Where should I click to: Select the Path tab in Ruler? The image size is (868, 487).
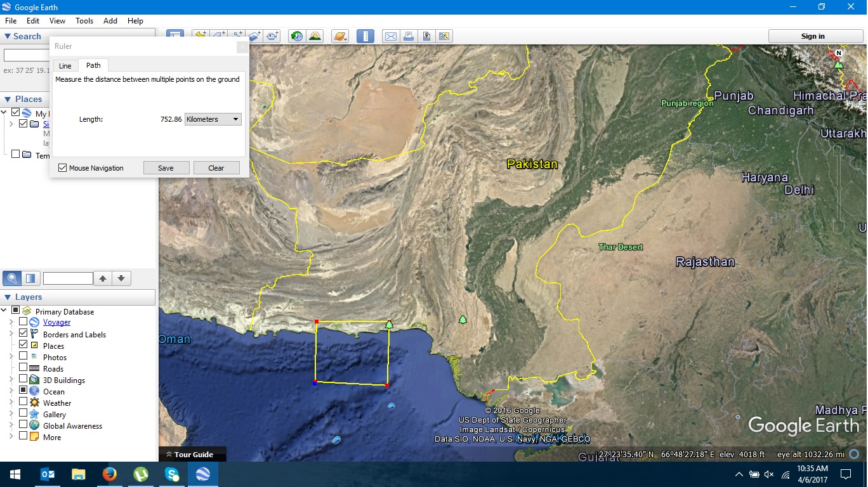93,65
